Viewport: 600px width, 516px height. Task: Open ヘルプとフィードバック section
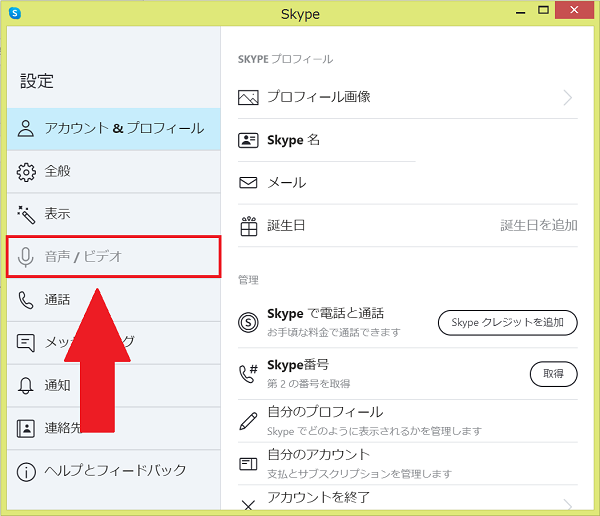point(114,471)
